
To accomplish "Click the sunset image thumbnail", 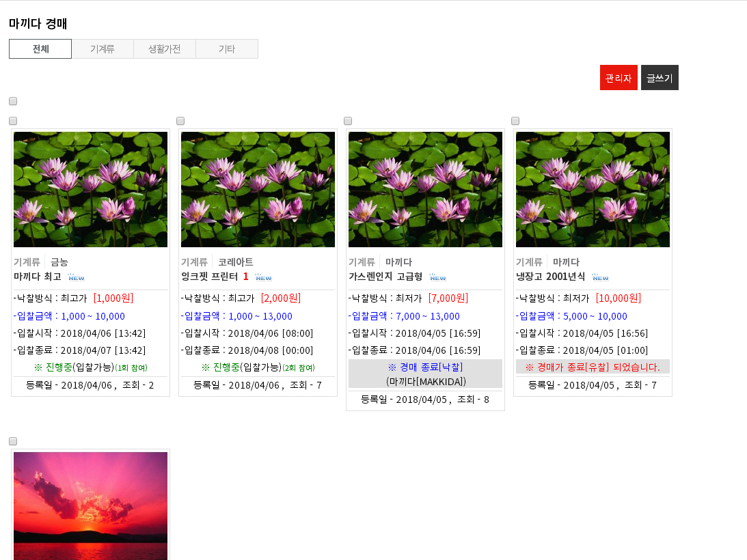I will click(90, 505).
